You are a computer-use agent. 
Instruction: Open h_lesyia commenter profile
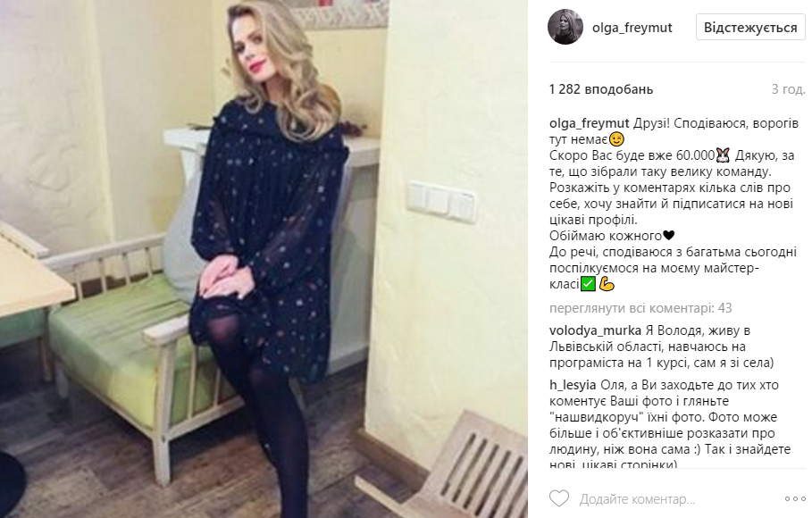(573, 385)
